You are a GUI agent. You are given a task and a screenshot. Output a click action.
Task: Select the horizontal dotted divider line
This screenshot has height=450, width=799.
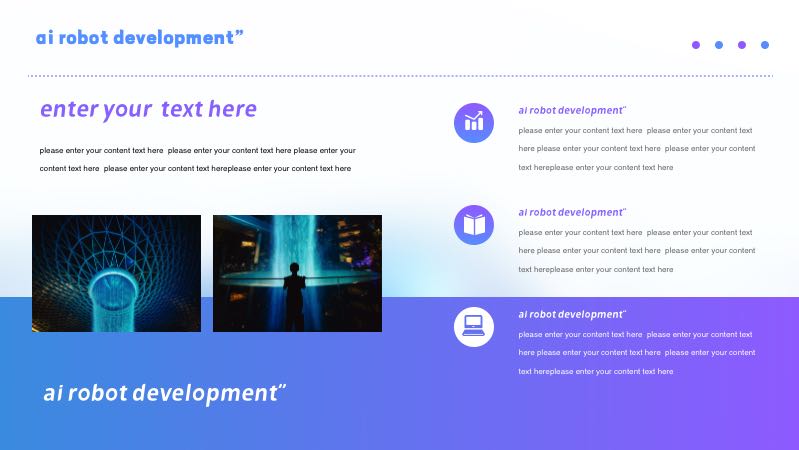tap(400, 76)
